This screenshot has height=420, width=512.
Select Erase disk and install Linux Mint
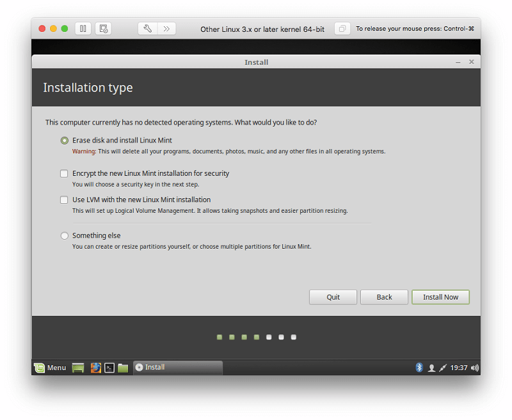[65, 141]
